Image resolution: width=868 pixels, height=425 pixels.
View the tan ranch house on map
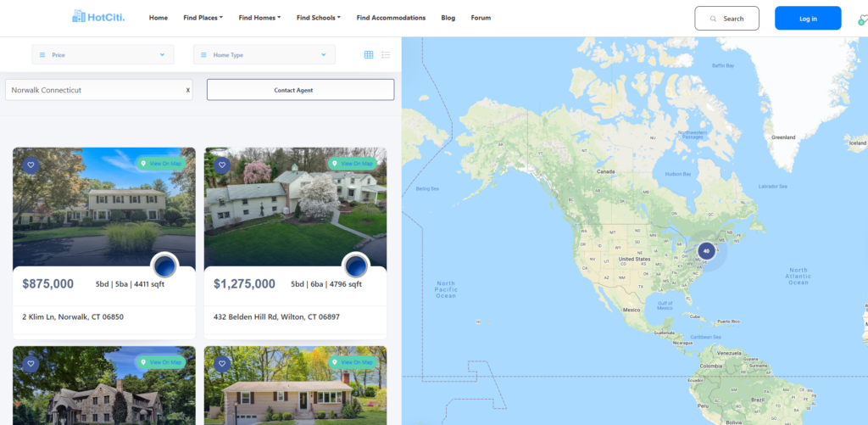353,362
